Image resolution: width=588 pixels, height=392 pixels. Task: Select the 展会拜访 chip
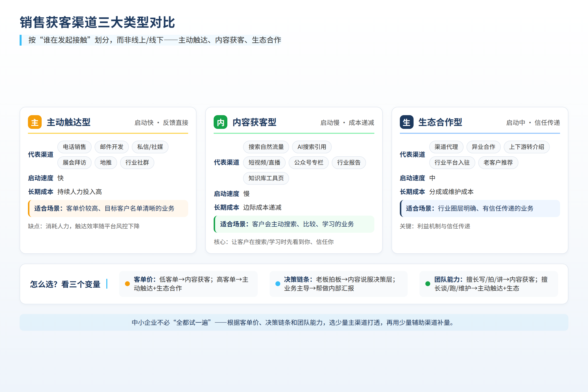click(x=74, y=163)
